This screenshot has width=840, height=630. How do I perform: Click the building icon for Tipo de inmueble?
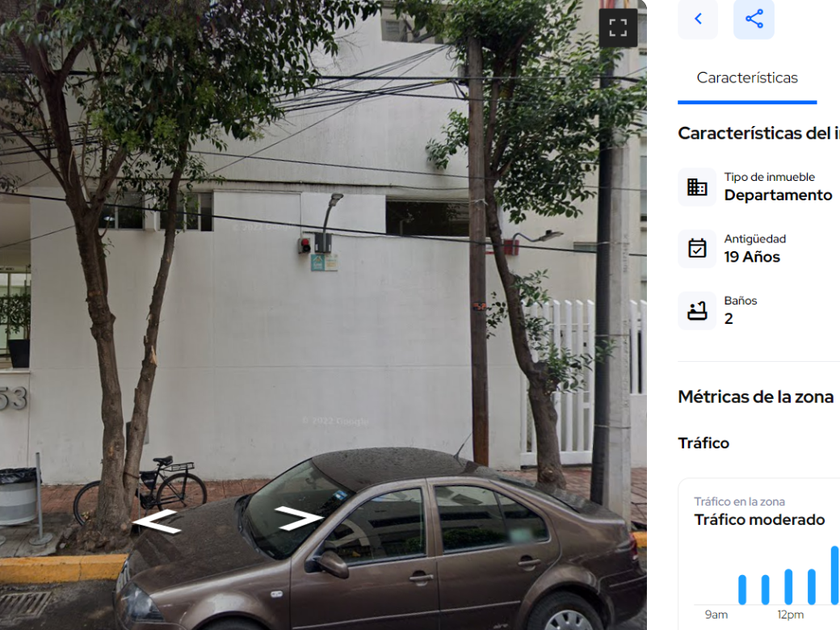[697, 187]
